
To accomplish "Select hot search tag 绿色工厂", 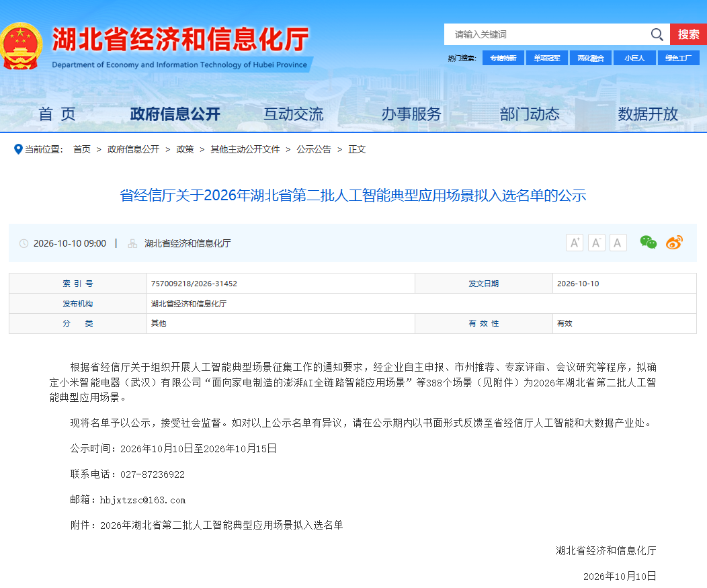I will 678,58.
